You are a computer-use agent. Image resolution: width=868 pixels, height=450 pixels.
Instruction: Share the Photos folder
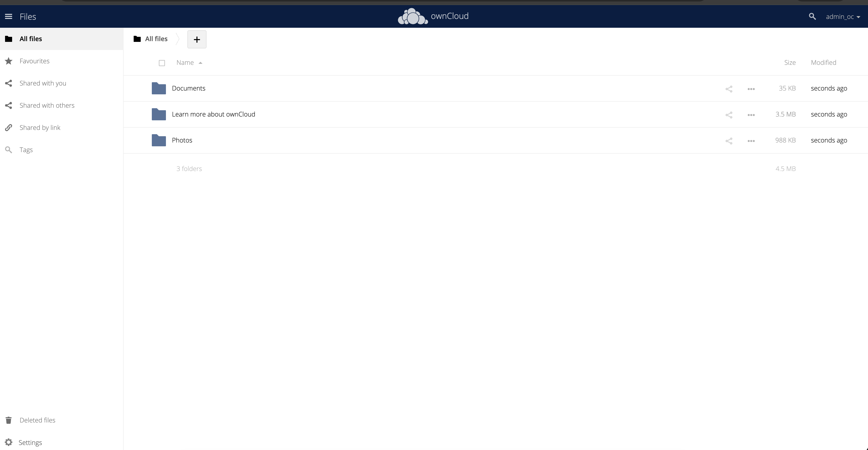(729, 140)
